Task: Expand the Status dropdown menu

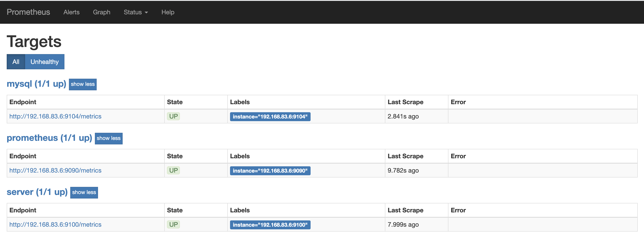Action: click(x=136, y=12)
